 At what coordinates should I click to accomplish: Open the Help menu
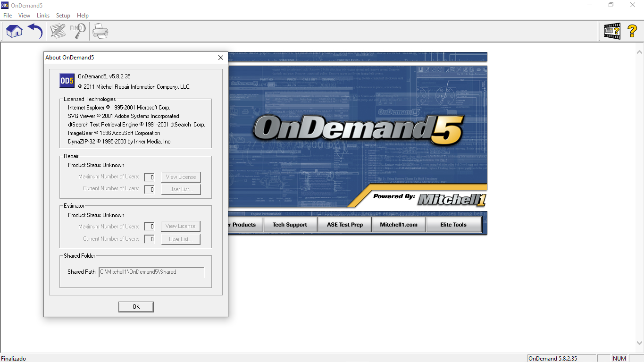pyautogui.click(x=83, y=16)
